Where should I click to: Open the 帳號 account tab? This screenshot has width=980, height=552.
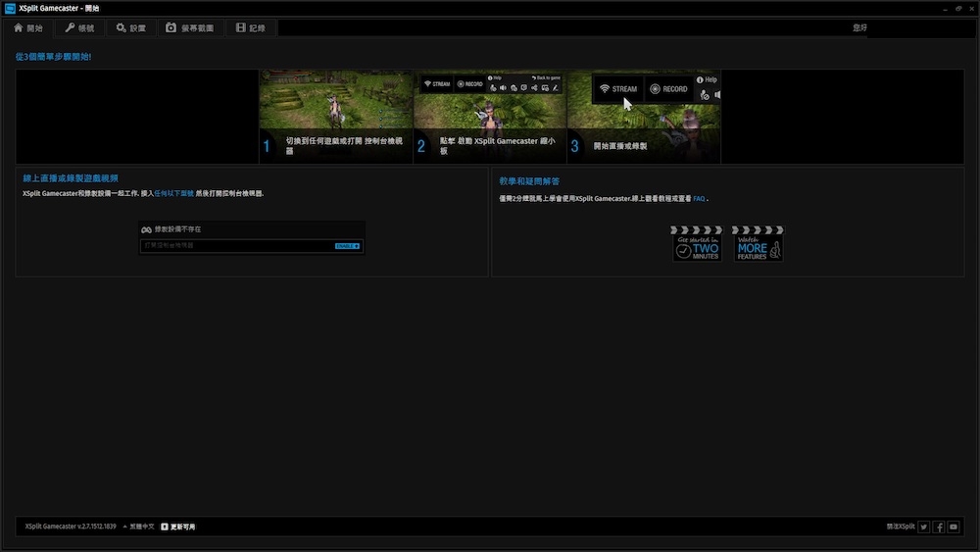(x=80, y=28)
